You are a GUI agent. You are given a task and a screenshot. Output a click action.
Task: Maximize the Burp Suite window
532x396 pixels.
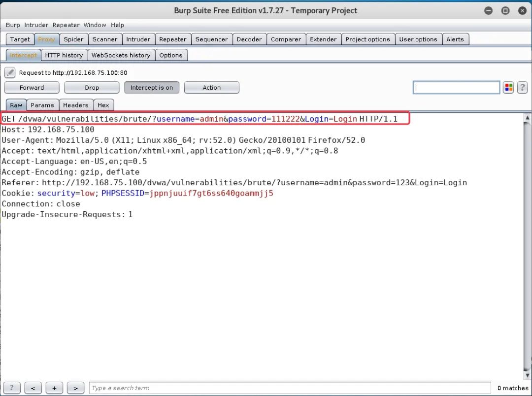point(505,10)
